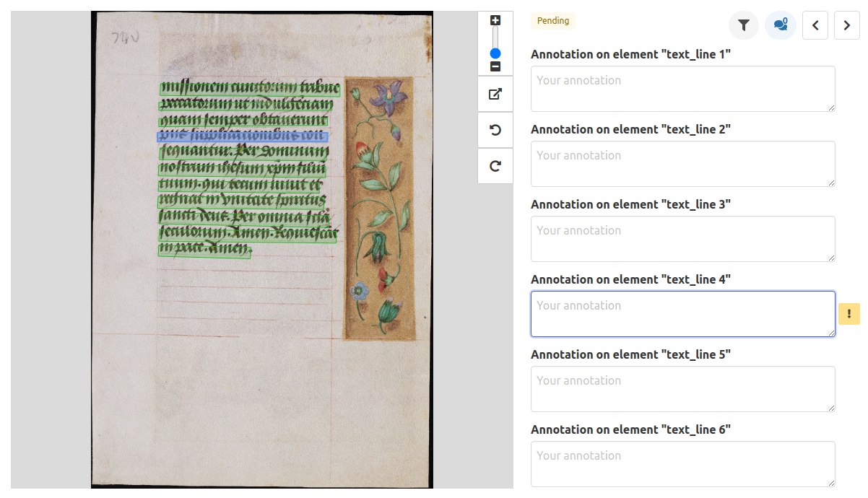The height and width of the screenshot is (498, 868).
Task: Go to previous element with left chevron
Action: click(815, 25)
